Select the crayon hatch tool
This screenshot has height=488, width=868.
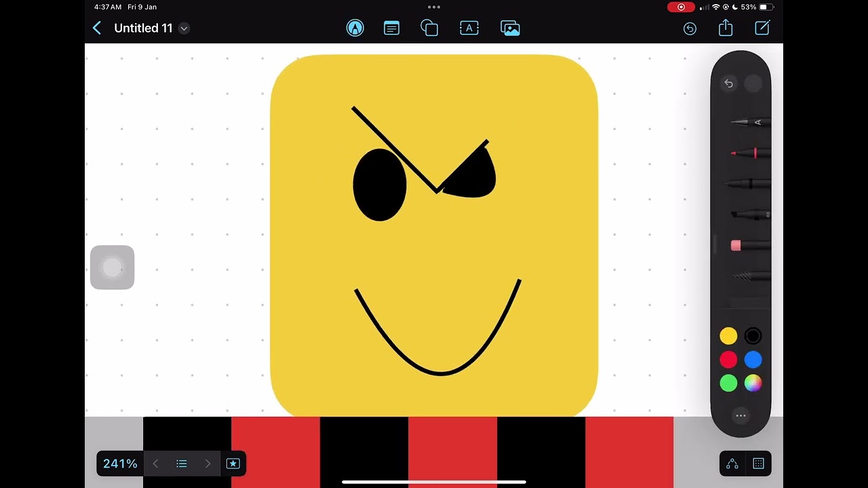coord(751,276)
